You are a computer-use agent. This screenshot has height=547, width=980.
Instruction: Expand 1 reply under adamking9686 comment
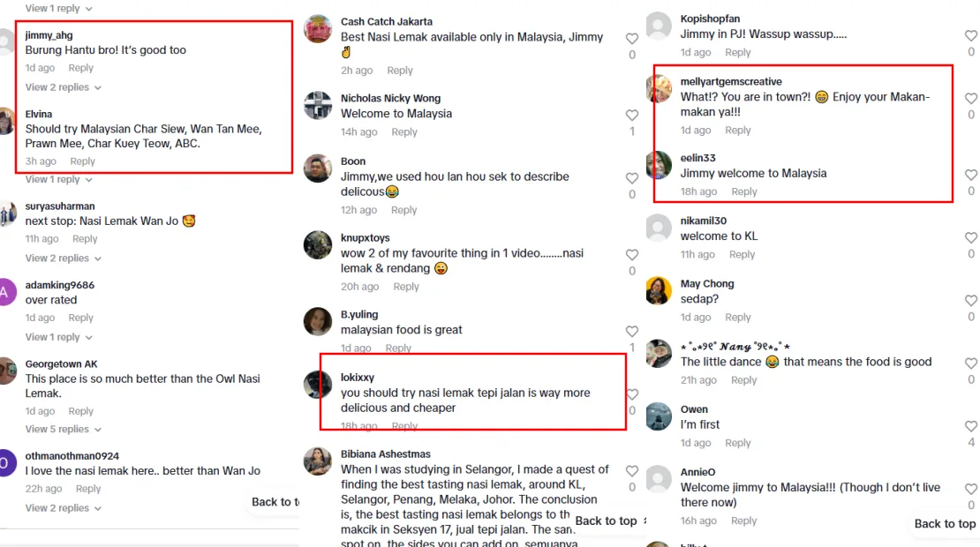tap(59, 337)
